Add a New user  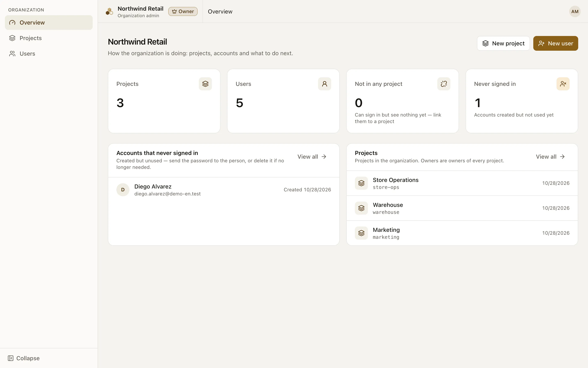click(556, 43)
